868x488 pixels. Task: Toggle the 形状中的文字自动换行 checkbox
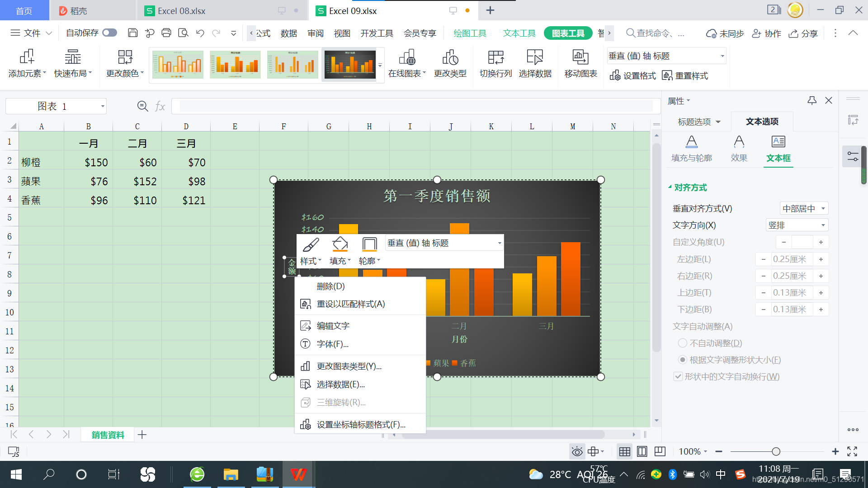tap(678, 377)
